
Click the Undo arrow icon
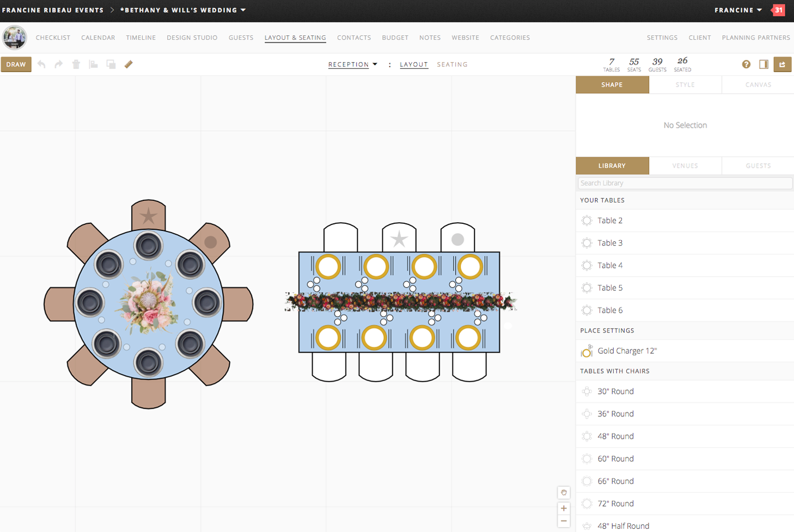click(x=41, y=64)
